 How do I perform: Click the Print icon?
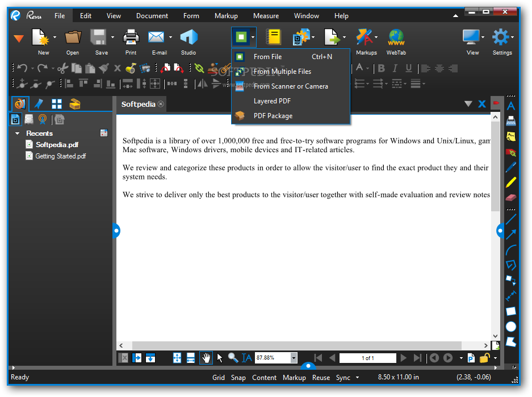coord(131,37)
